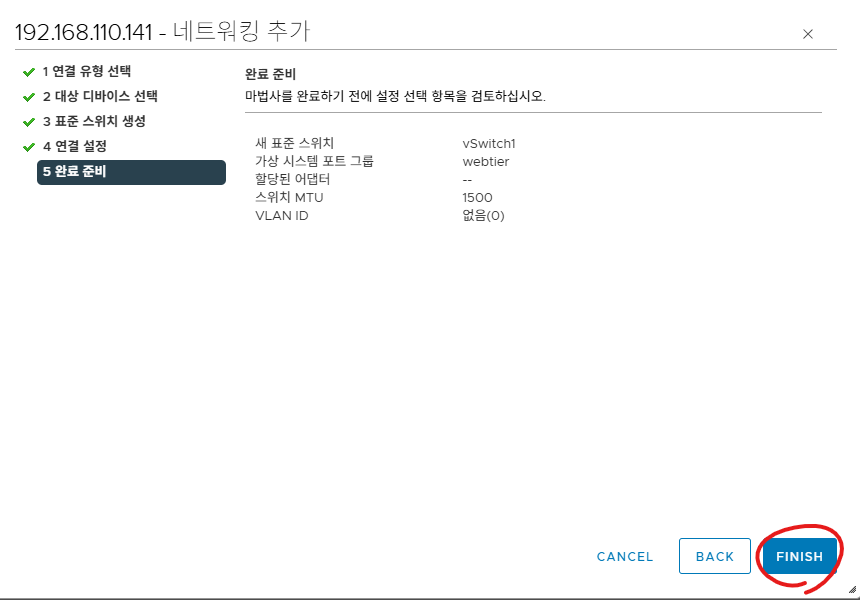The width and height of the screenshot is (860, 600).
Task: Open step 1 연결 유형 선택
Action: [87, 71]
